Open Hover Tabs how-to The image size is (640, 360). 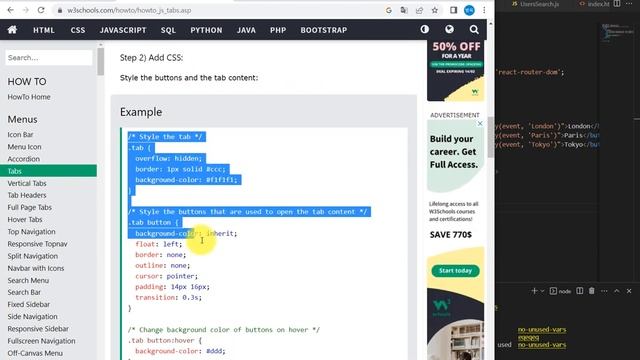point(25,220)
